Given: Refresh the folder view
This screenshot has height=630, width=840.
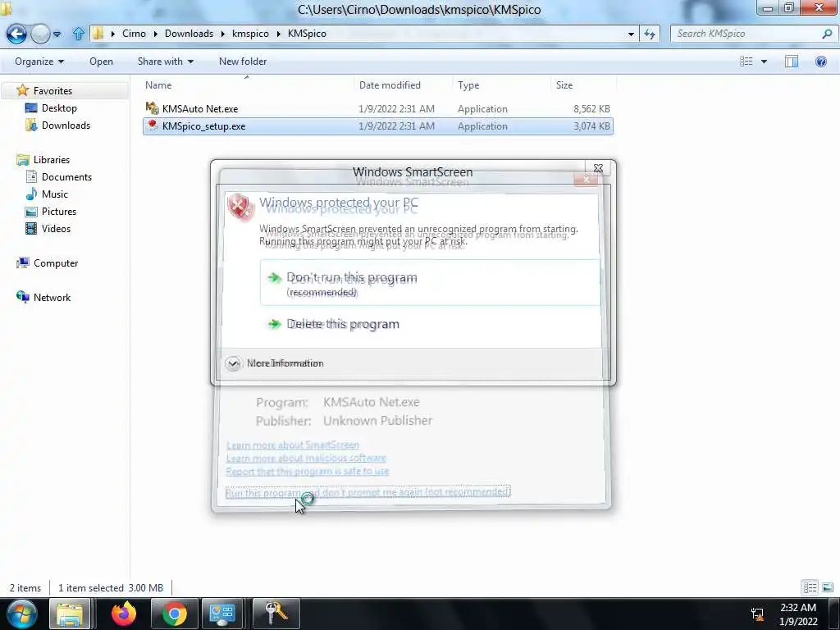Looking at the screenshot, I should [650, 34].
